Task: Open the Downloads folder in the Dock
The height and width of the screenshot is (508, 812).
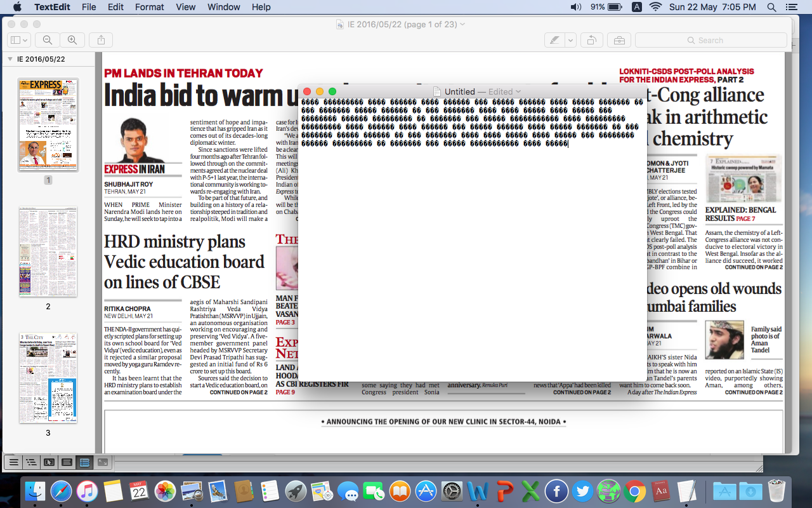Action: tap(750, 491)
